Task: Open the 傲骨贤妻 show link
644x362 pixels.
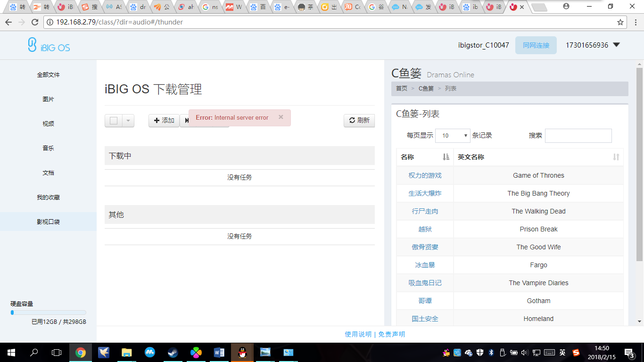Action: (425, 247)
